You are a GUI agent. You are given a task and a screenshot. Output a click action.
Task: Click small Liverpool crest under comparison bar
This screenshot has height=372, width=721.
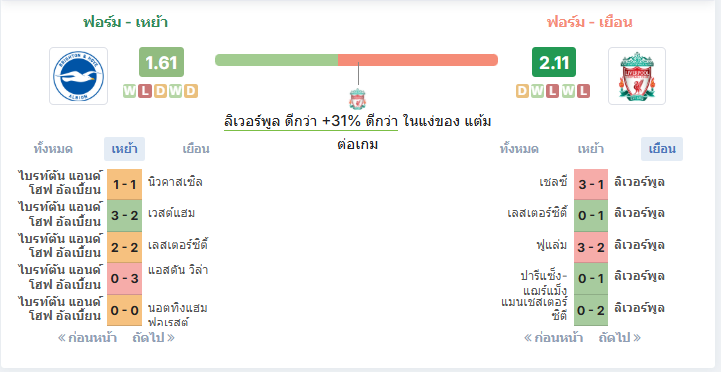point(357,99)
